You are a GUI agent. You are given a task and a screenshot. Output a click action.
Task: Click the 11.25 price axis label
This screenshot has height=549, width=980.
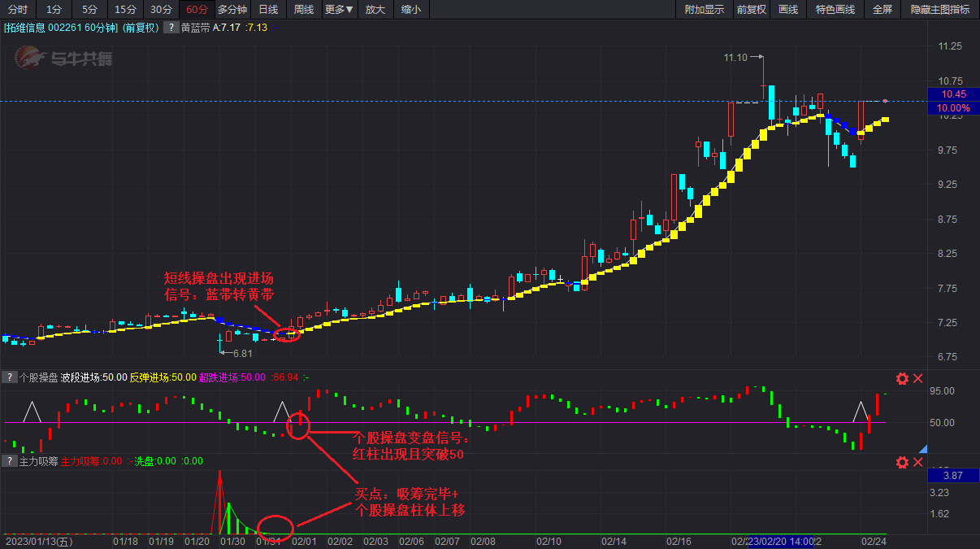(950, 46)
